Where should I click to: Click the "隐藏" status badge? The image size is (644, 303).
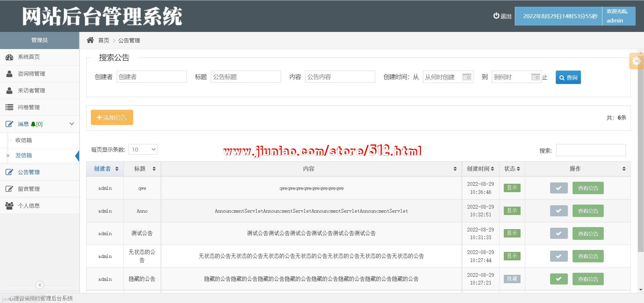(512, 279)
